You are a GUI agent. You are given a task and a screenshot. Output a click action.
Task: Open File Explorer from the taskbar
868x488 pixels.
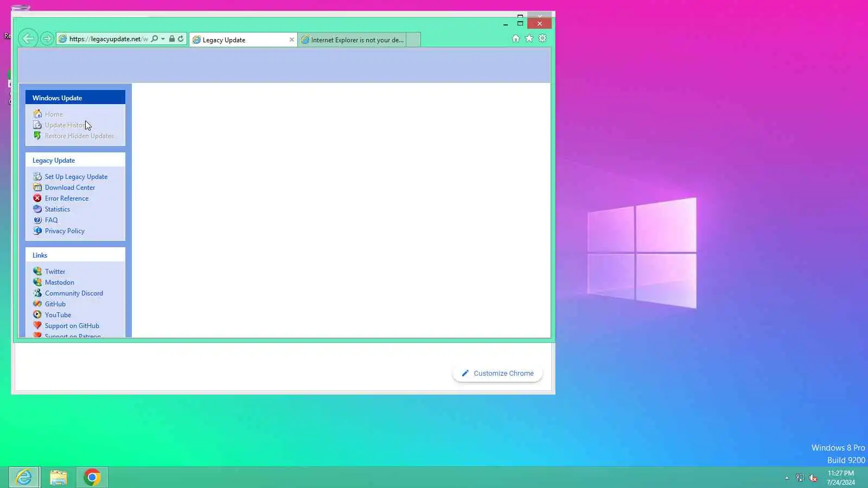click(59, 477)
